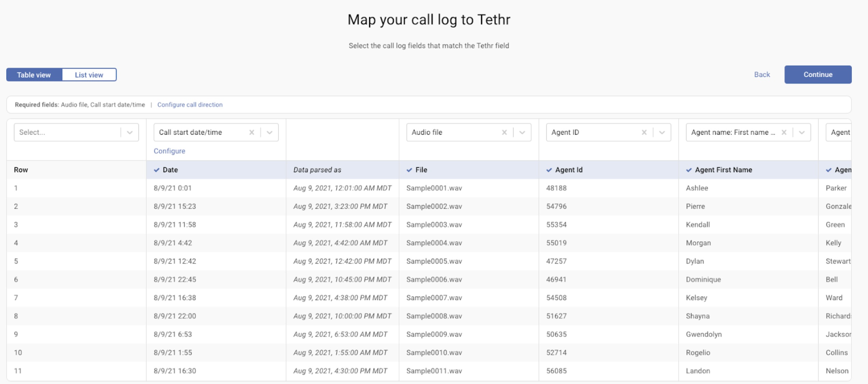868x384 pixels.
Task: Clear the Agent name: First name mapping
Action: 784,132
